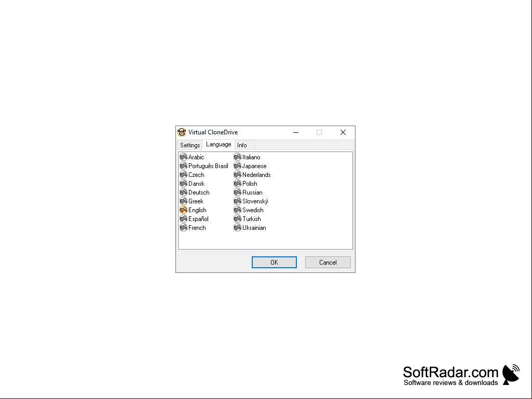Minimize the Virtual CloneDrive window
532x399 pixels.
pos(296,132)
